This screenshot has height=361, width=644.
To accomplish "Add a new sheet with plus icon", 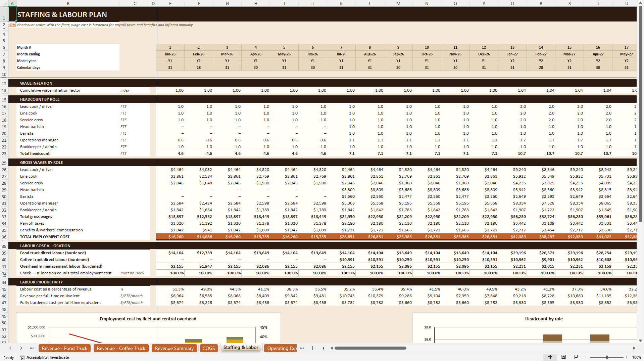I will pos(312,348).
